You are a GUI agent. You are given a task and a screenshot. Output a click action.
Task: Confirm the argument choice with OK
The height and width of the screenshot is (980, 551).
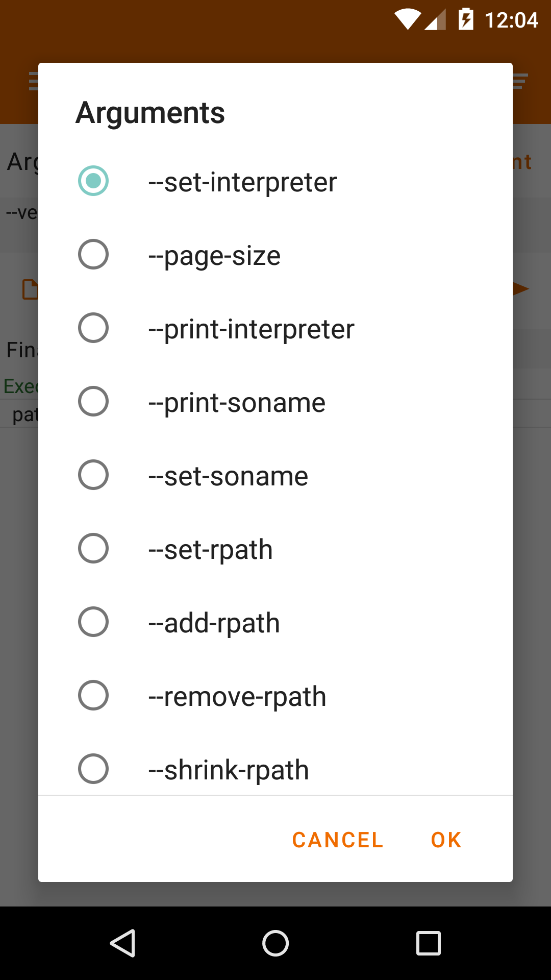(445, 840)
